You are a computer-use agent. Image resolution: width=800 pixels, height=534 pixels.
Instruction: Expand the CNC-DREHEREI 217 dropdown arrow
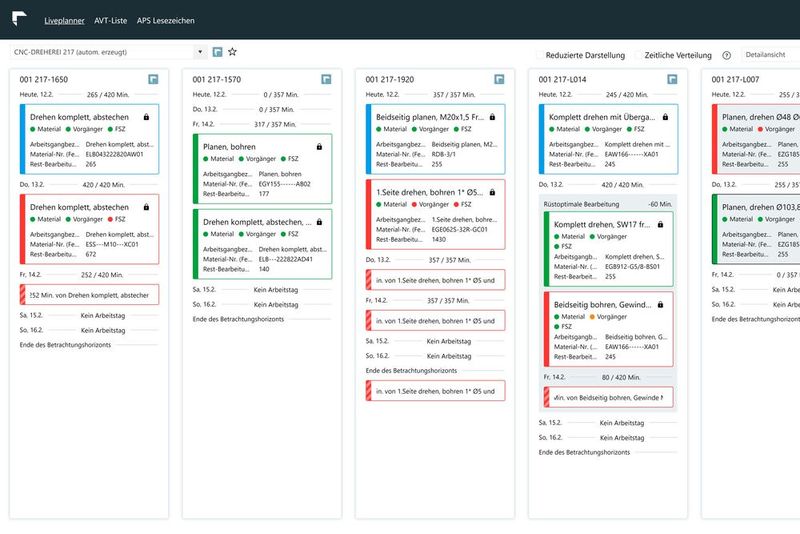click(200, 52)
